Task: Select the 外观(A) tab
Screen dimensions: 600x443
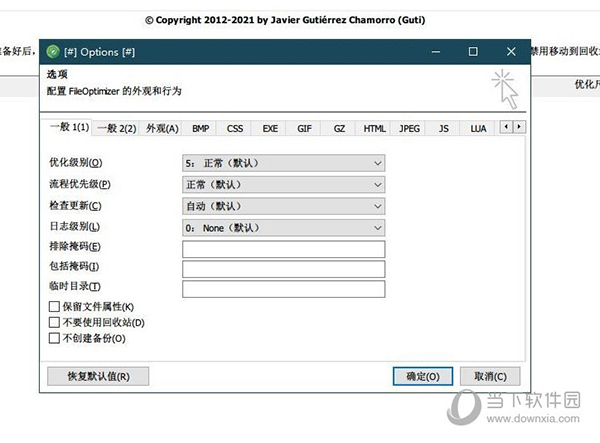Action: [x=162, y=129]
